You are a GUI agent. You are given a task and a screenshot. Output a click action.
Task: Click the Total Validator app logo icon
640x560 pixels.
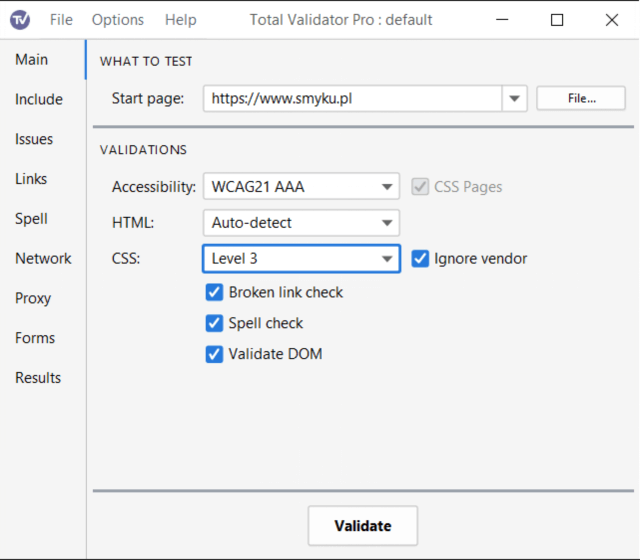20,20
